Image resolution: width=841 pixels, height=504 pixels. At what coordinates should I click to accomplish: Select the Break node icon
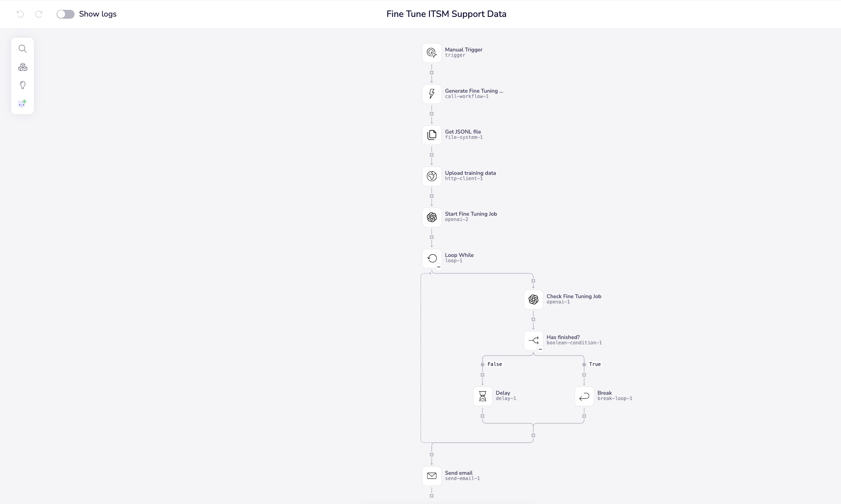[584, 396]
